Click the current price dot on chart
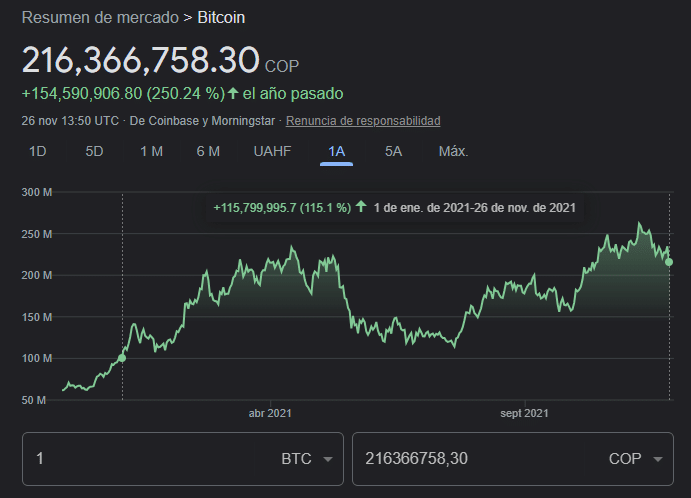Image resolution: width=691 pixels, height=498 pixels. (669, 262)
